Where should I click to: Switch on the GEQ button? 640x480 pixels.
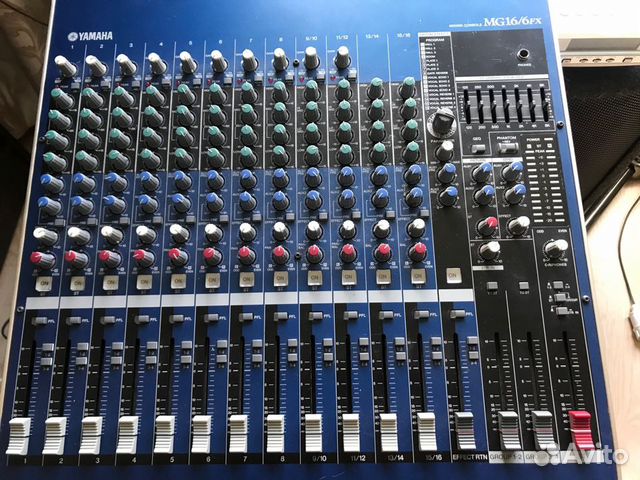478,149
